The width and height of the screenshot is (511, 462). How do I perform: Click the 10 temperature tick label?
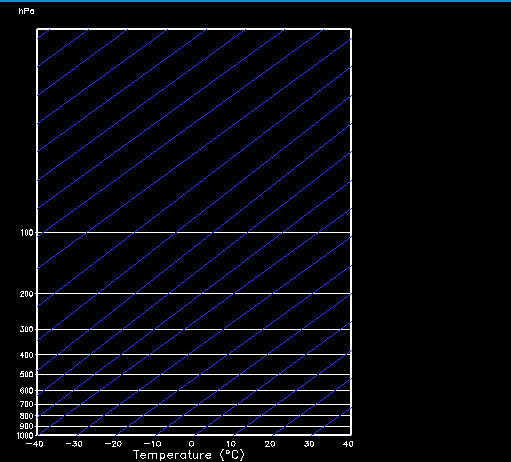[231, 444]
